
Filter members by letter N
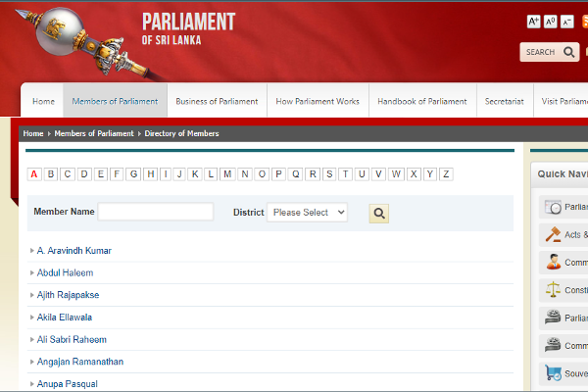(245, 174)
